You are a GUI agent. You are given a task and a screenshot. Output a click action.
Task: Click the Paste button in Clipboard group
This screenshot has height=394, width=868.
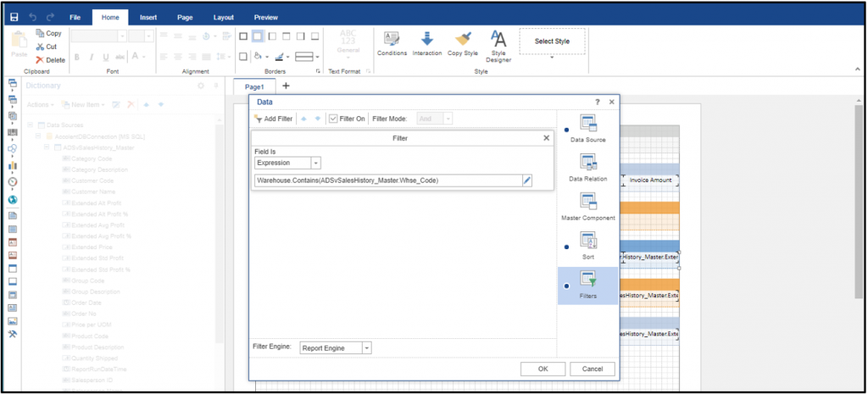click(19, 44)
